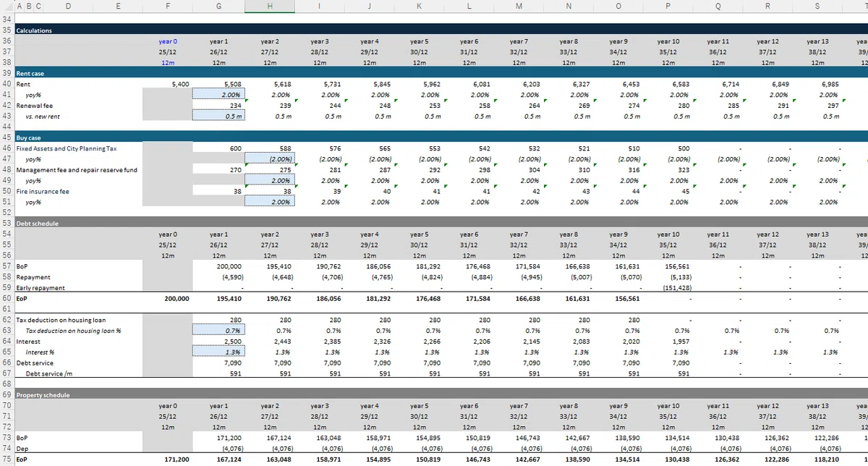Select column P header
Viewport: 868px width, 466px height.
(x=668, y=6)
